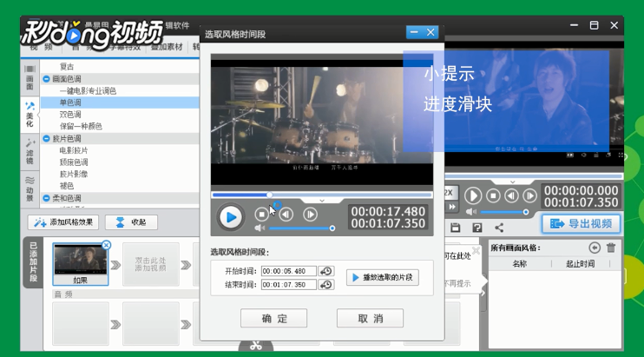
Task: Select the 复古 style
Action: (x=67, y=67)
